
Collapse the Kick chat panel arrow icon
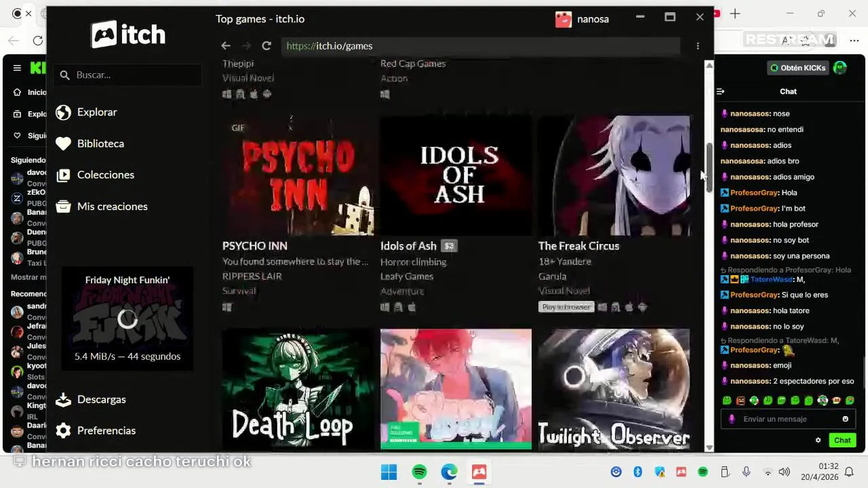click(x=721, y=91)
